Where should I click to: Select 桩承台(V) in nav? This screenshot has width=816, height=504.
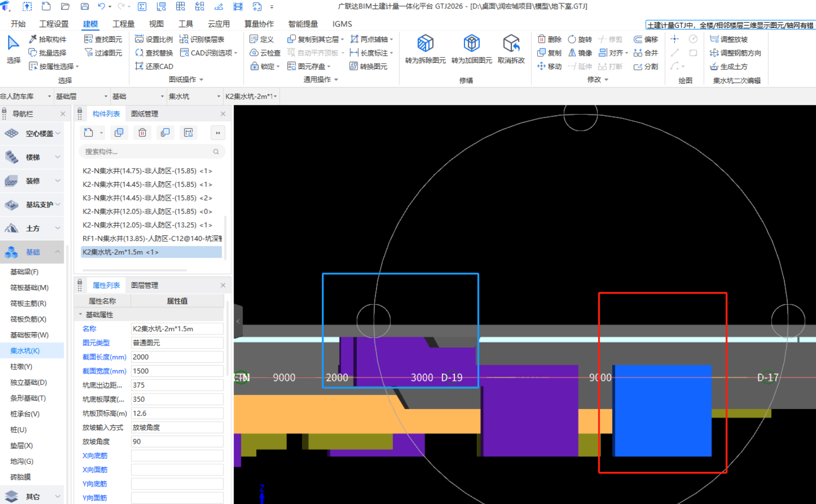(25, 414)
